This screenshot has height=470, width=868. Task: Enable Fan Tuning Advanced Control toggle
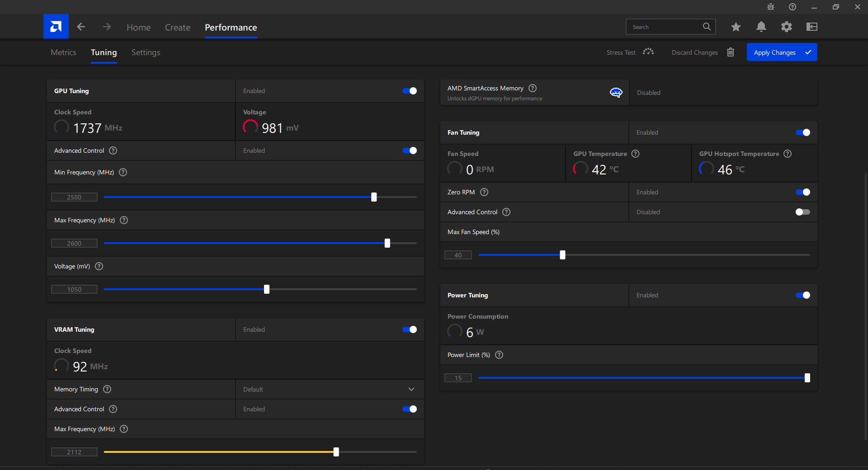[x=802, y=212]
